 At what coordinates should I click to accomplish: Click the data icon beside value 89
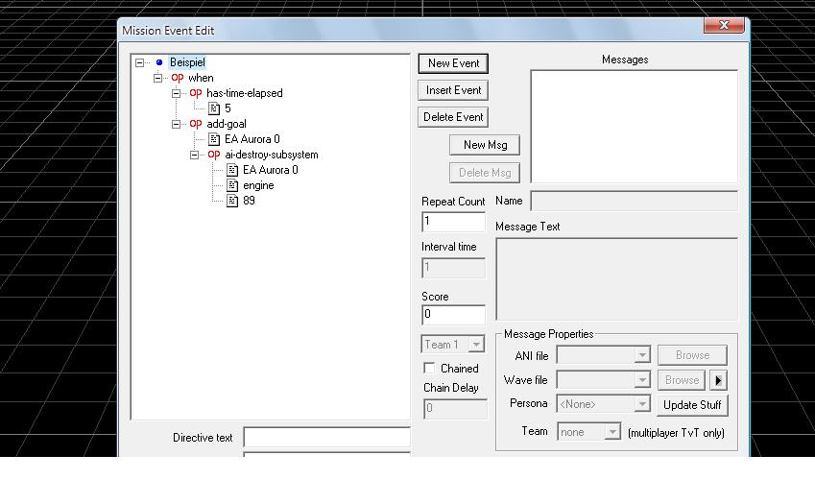coord(232,201)
